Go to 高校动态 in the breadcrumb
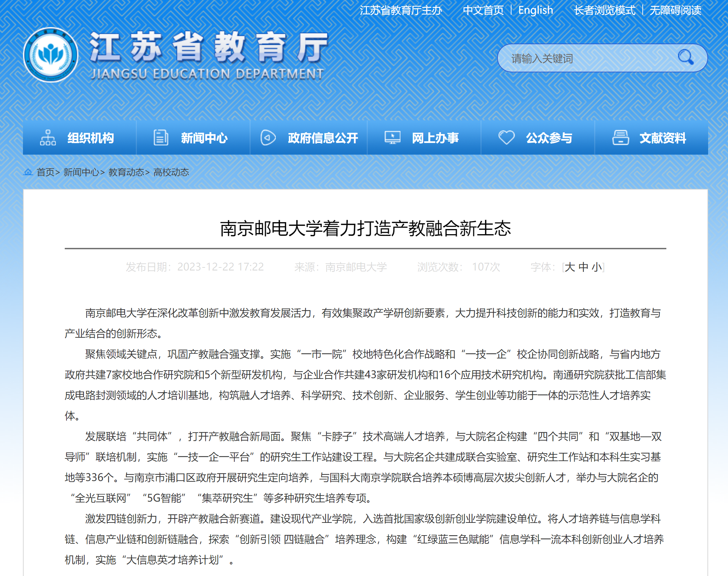The width and height of the screenshot is (728, 576). 171,172
